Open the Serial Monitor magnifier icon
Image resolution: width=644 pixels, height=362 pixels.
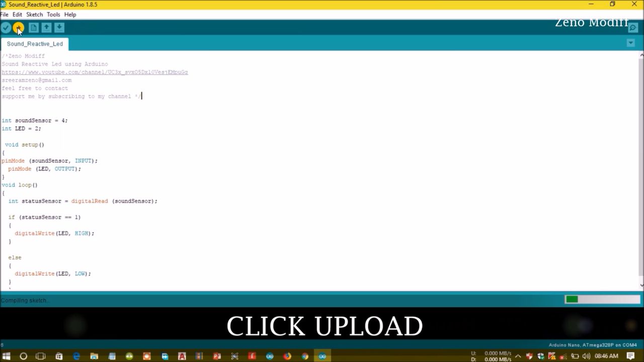point(633,28)
